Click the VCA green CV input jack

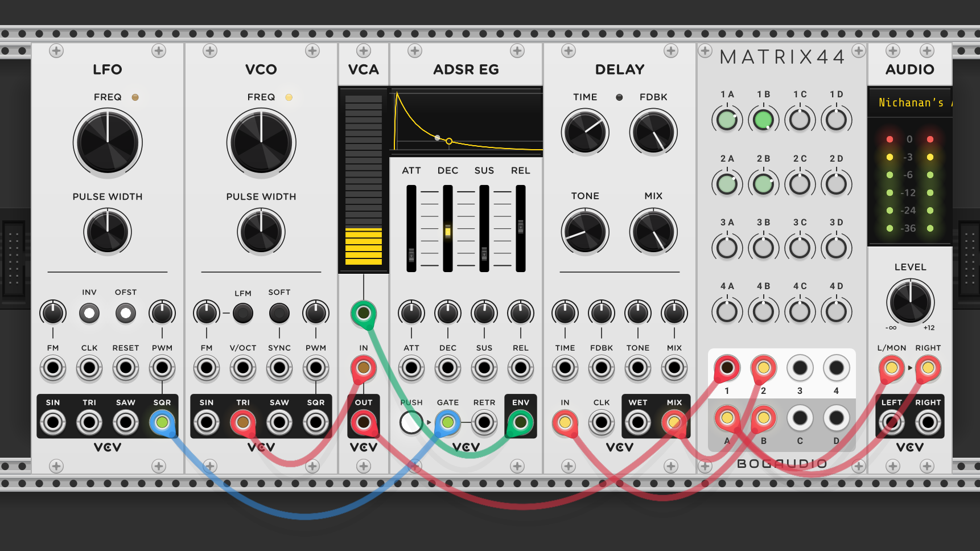(x=364, y=313)
